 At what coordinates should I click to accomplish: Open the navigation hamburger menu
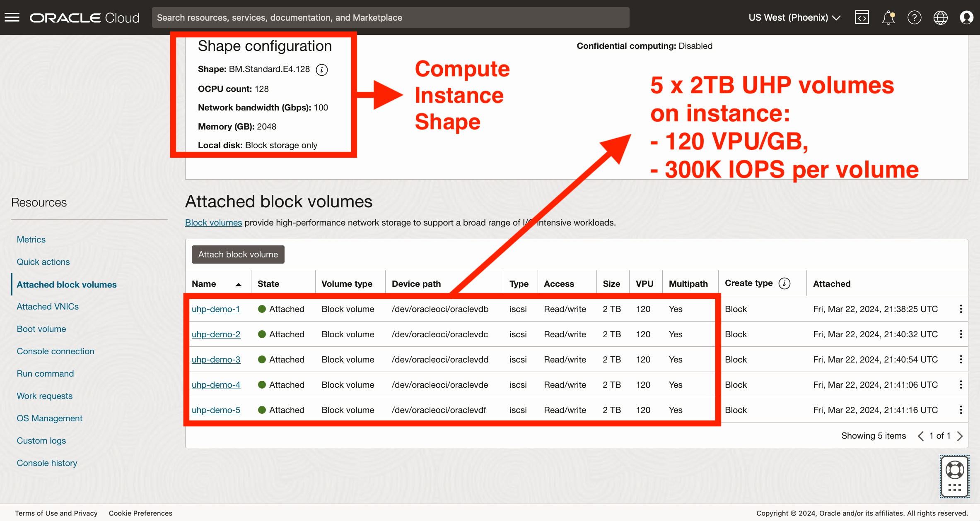click(x=12, y=17)
